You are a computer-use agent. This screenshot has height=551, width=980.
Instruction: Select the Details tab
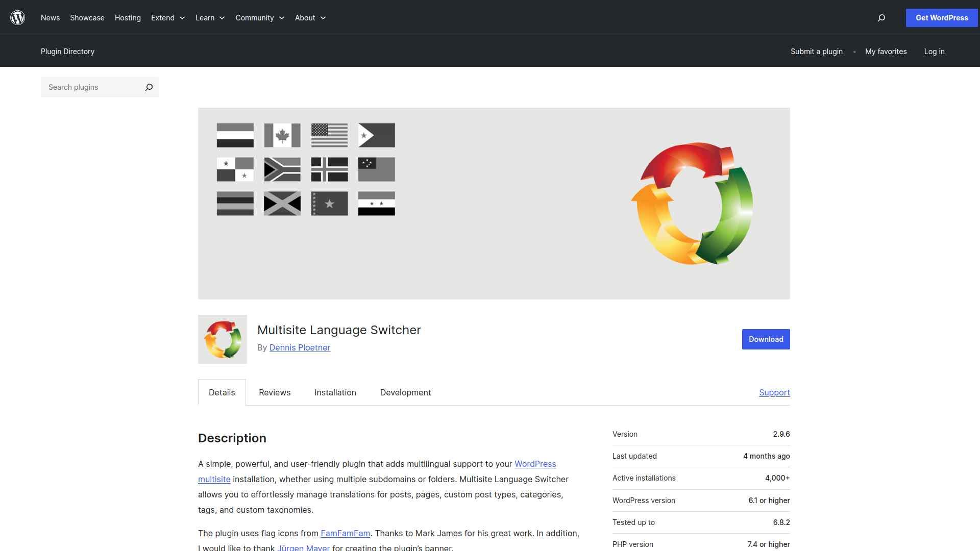pos(222,392)
